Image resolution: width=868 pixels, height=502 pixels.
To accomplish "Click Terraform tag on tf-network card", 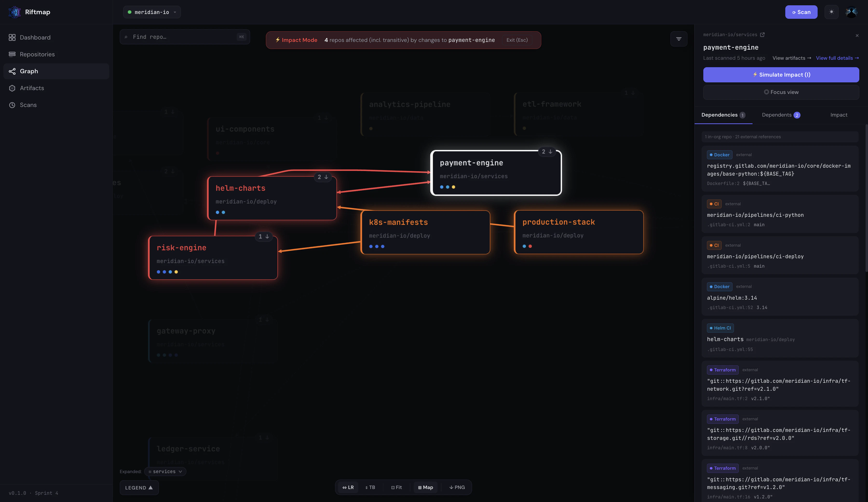I will click(723, 370).
